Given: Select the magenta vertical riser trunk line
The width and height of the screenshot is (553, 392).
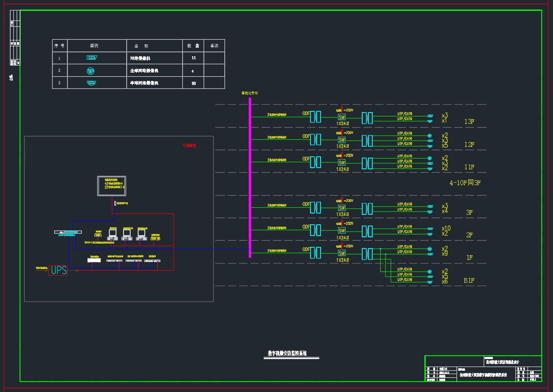Looking at the screenshot, I should pos(250,177).
